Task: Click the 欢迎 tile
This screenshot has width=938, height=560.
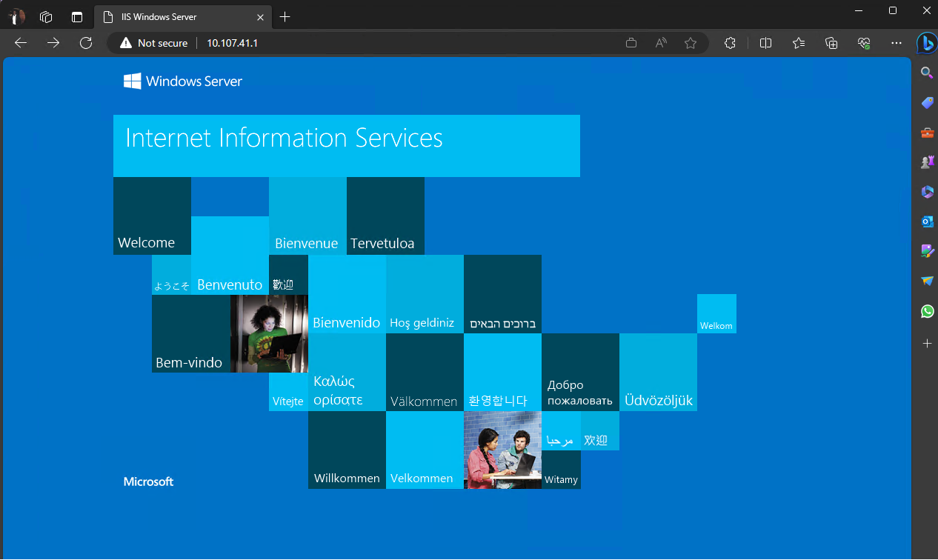Action: click(x=600, y=430)
